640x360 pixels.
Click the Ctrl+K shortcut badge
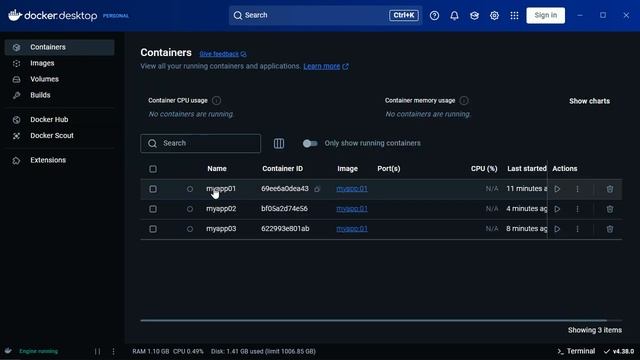coord(404,16)
